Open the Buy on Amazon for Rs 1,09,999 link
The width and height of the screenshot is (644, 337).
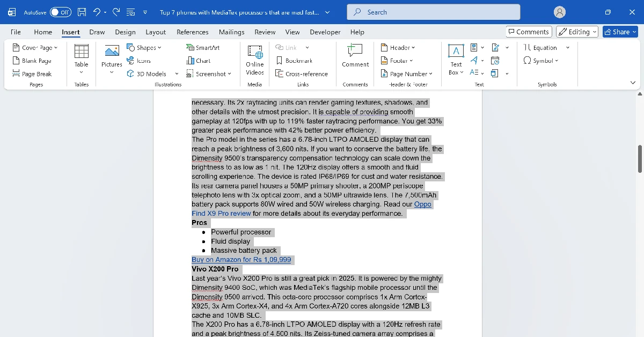[241, 260]
